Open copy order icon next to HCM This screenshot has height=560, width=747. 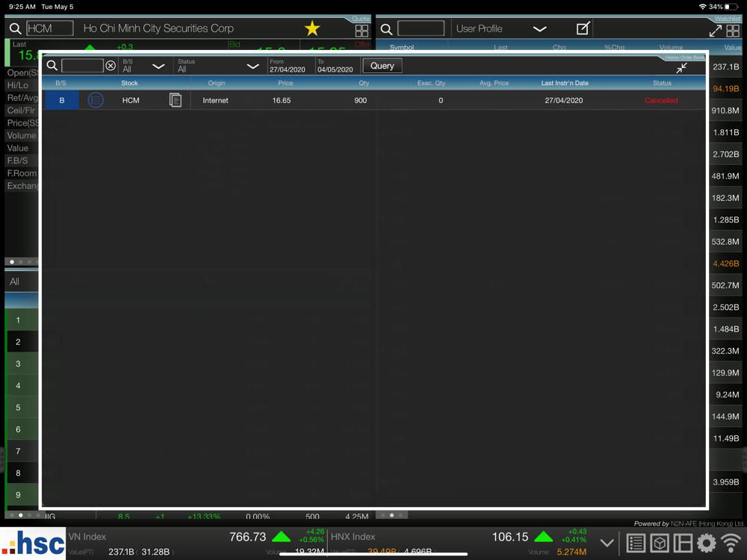click(176, 101)
